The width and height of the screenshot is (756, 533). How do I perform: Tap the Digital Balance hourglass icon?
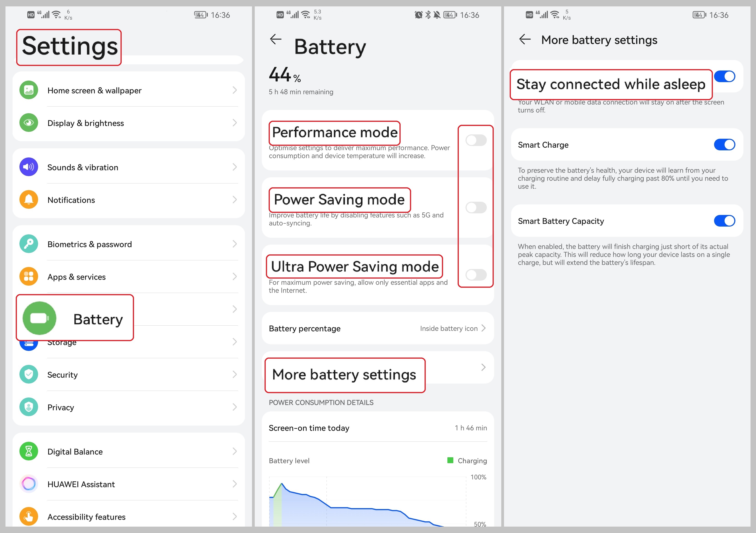(x=29, y=451)
